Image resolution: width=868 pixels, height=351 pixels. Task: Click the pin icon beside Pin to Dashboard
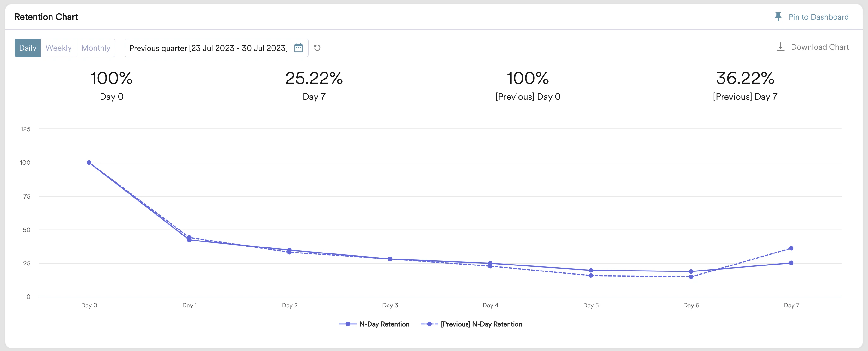778,16
